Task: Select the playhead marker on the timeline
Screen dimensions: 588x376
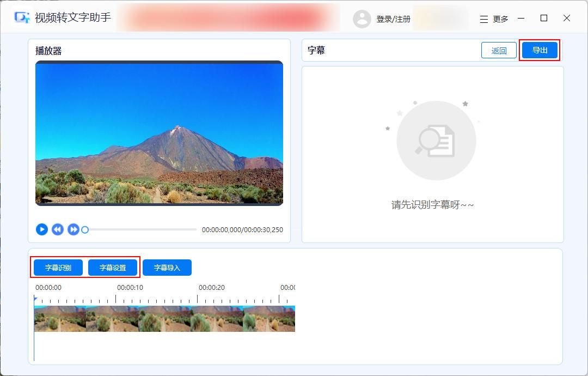Action: click(35, 297)
